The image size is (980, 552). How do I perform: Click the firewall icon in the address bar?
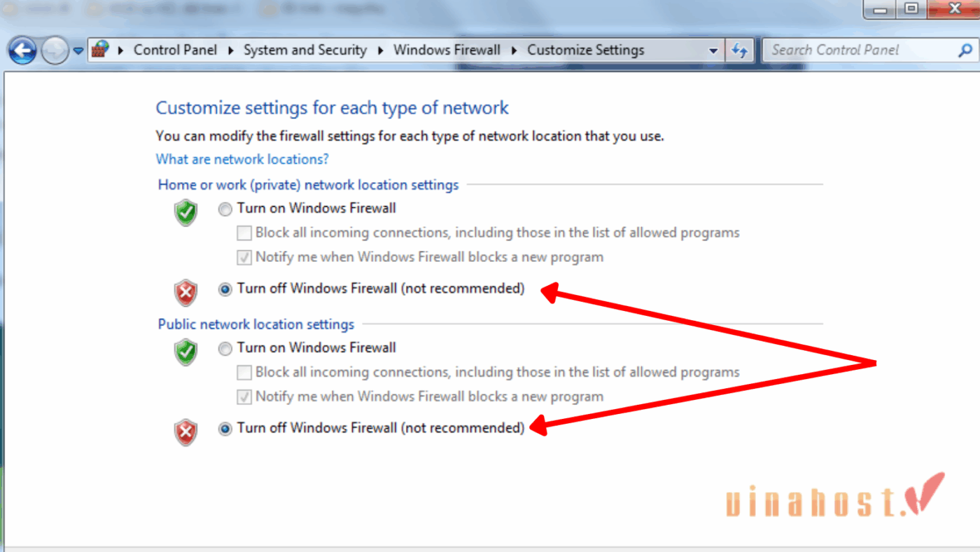[x=101, y=50]
